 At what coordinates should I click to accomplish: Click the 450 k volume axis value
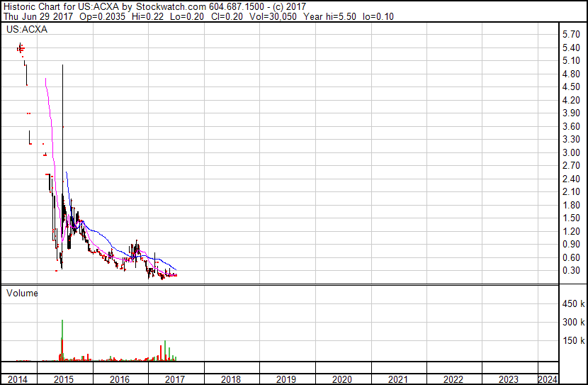pyautogui.click(x=573, y=303)
